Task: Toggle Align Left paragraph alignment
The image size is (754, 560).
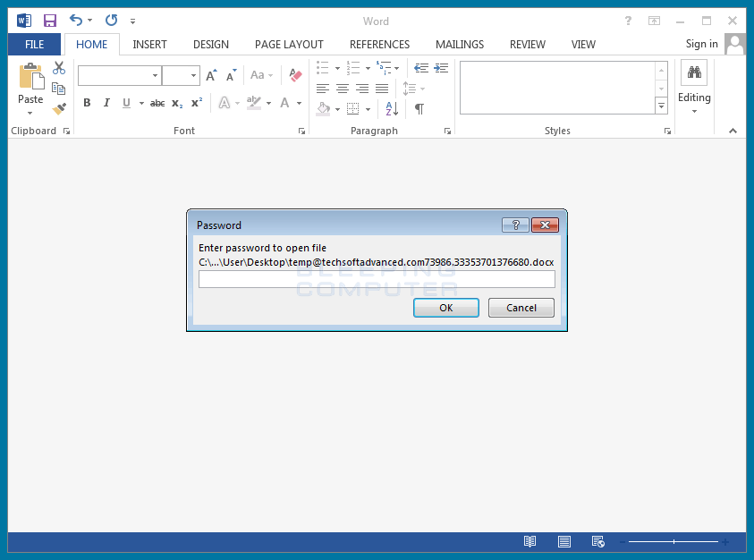Action: click(323, 89)
